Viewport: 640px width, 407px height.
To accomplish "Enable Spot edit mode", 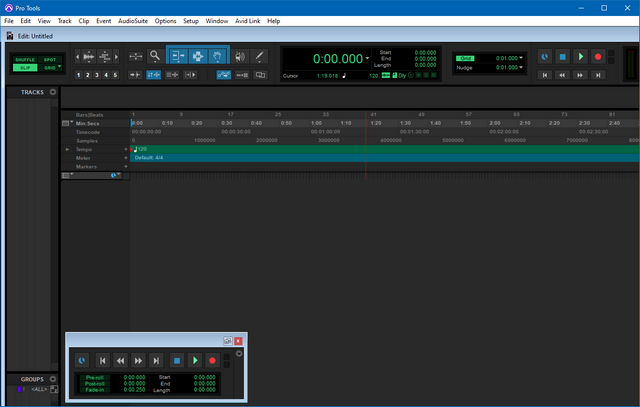I will coord(50,59).
